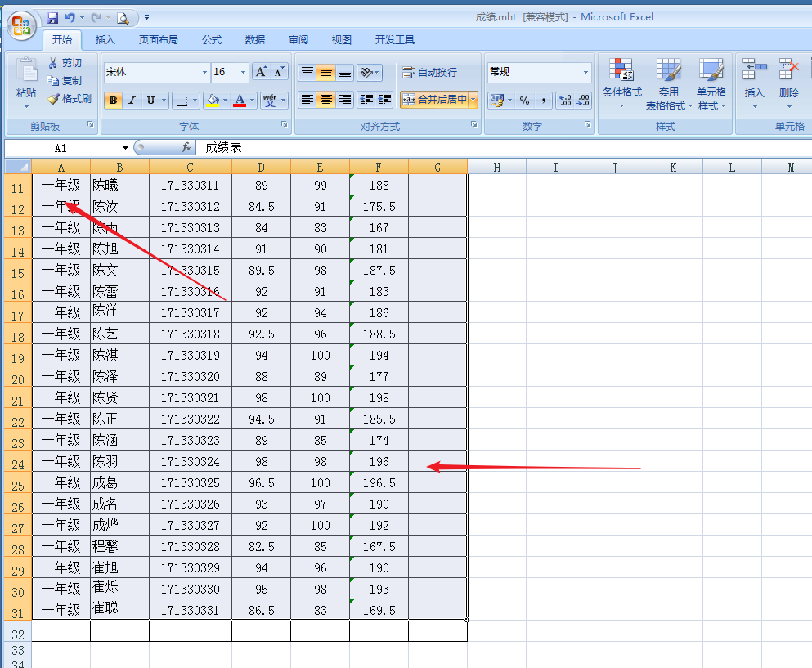Click the Format Painter brush icon
The height and width of the screenshot is (668, 812).
click(x=54, y=99)
